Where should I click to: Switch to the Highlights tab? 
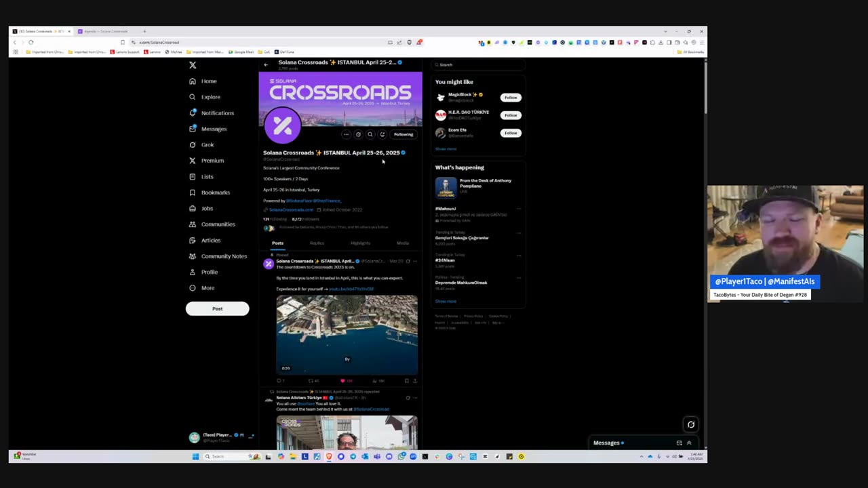pyautogui.click(x=360, y=243)
